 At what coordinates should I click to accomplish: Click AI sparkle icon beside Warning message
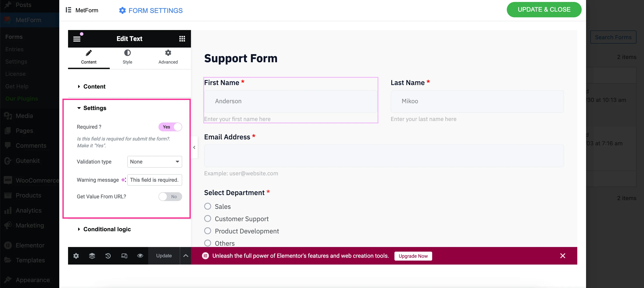pos(124,180)
